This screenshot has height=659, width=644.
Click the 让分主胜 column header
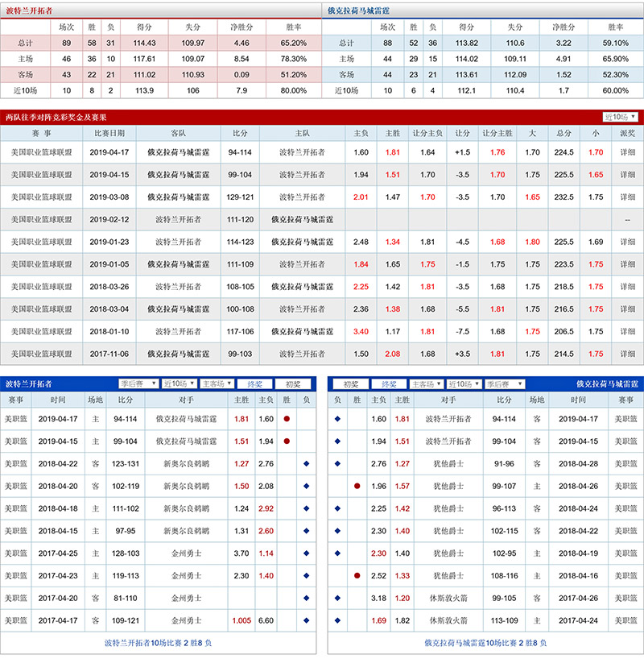[x=497, y=133]
